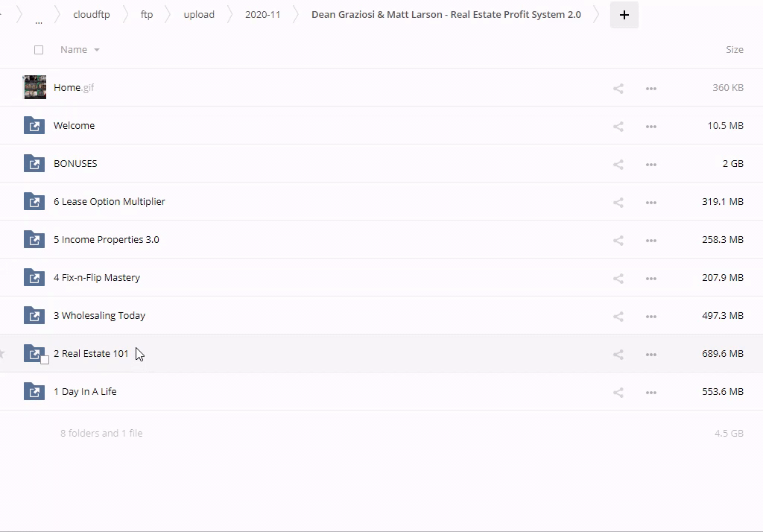Click the plus New button
Image resolution: width=763 pixels, height=532 pixels.
tap(624, 15)
